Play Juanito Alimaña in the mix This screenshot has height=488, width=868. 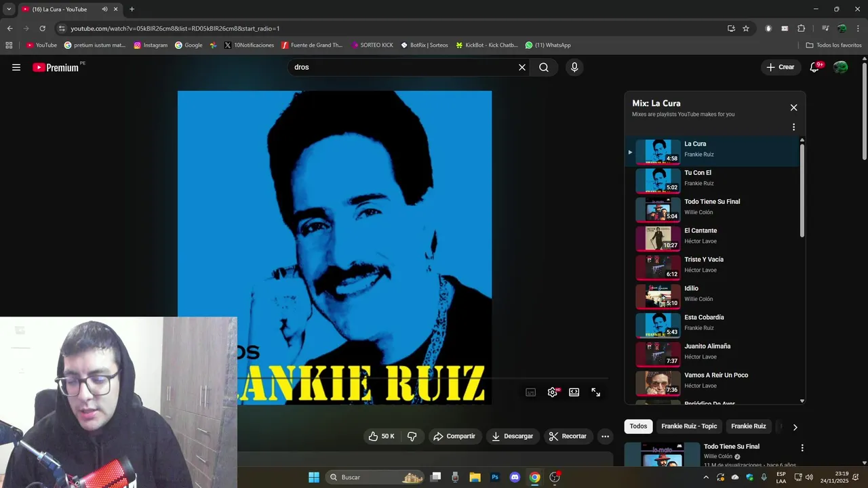(x=712, y=354)
